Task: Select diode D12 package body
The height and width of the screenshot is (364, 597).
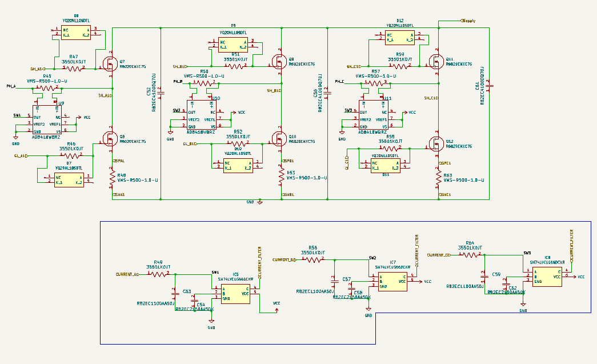Action: click(x=400, y=37)
